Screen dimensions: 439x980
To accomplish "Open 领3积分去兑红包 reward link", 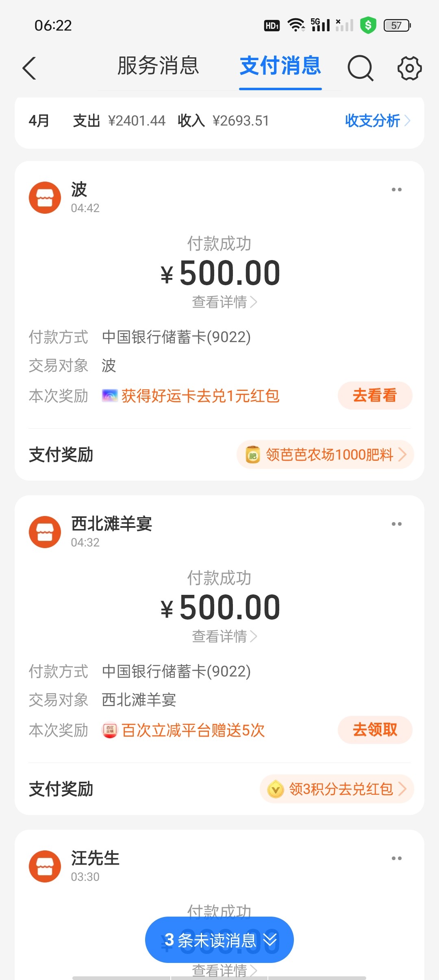I will tap(337, 789).
